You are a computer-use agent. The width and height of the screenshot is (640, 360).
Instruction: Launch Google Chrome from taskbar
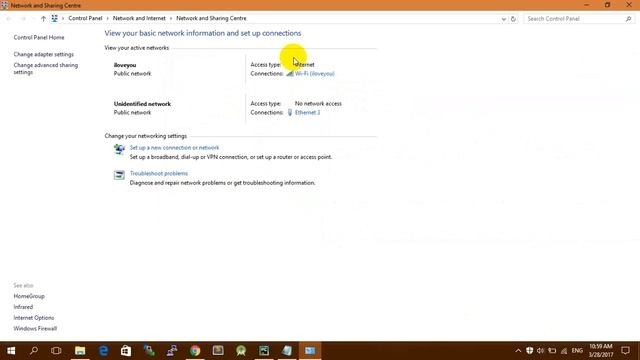tap(195, 351)
